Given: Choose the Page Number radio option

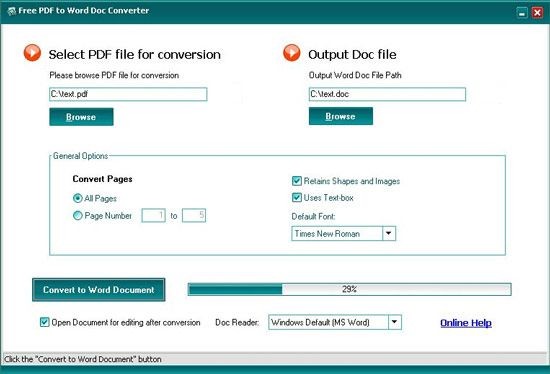Looking at the screenshot, I should tap(78, 215).
